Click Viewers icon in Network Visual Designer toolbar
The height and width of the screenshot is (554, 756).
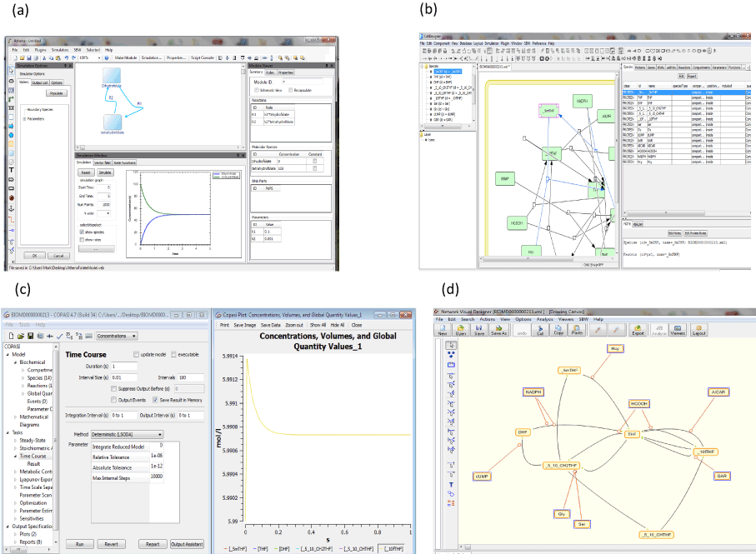pyautogui.click(x=678, y=330)
